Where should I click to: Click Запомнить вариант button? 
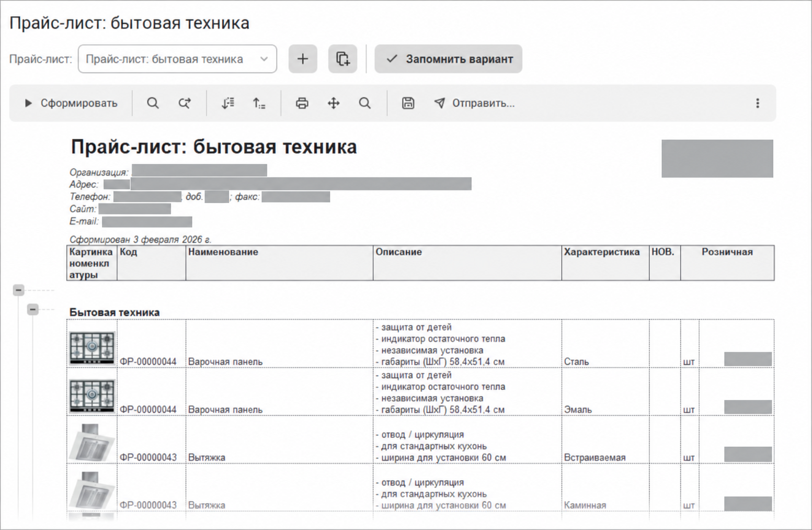tap(448, 59)
